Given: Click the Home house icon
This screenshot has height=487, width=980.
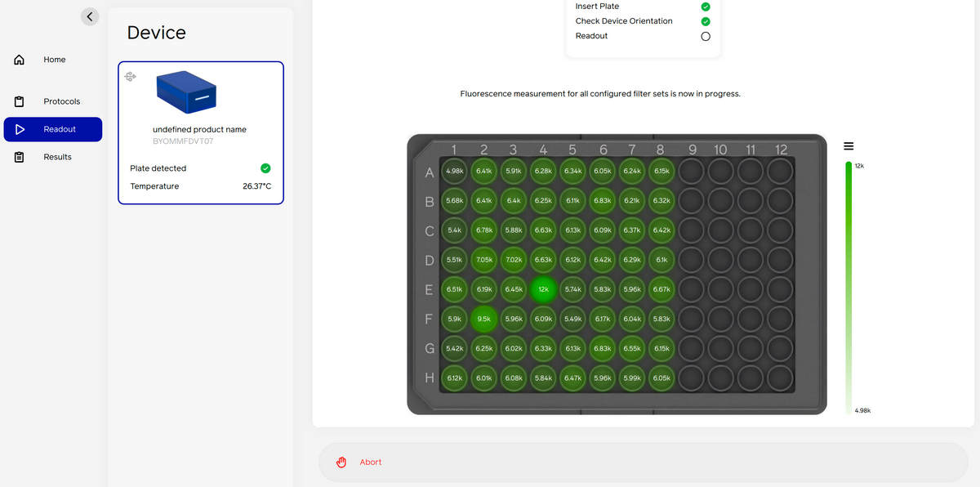Looking at the screenshot, I should pyautogui.click(x=20, y=60).
